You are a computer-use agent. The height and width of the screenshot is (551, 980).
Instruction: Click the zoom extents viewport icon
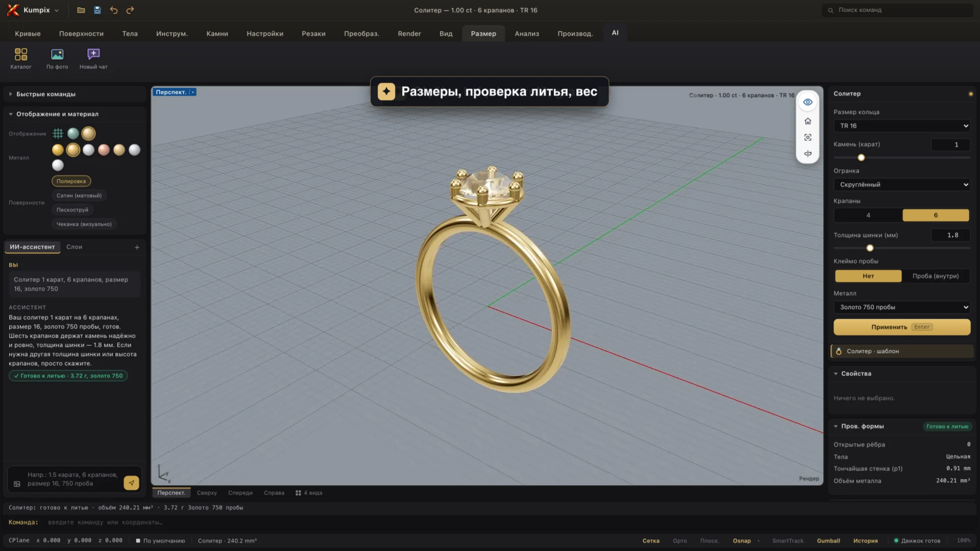pos(807,137)
